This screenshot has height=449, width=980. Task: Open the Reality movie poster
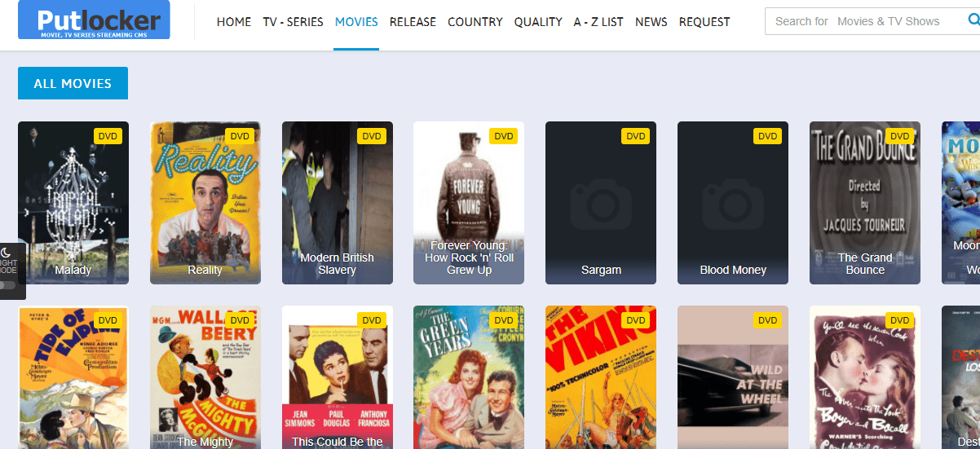(x=205, y=203)
